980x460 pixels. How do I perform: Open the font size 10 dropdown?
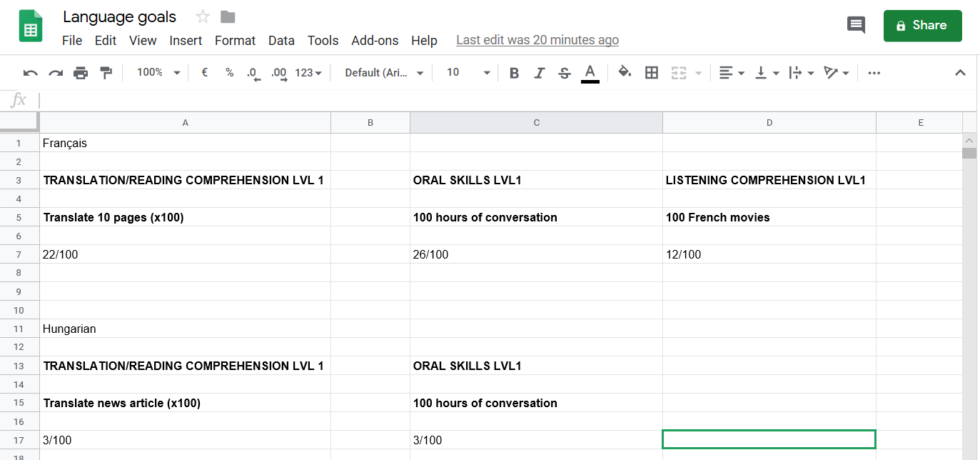(x=468, y=73)
